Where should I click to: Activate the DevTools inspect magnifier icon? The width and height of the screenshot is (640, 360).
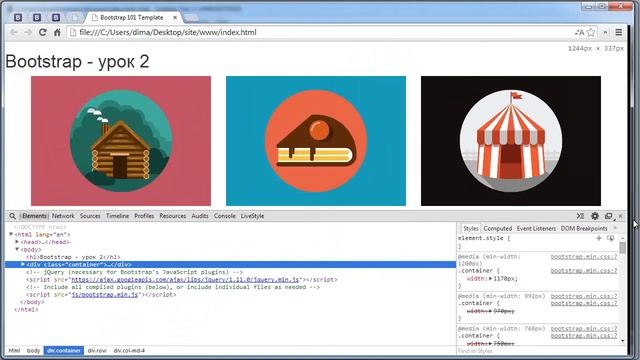(x=13, y=216)
